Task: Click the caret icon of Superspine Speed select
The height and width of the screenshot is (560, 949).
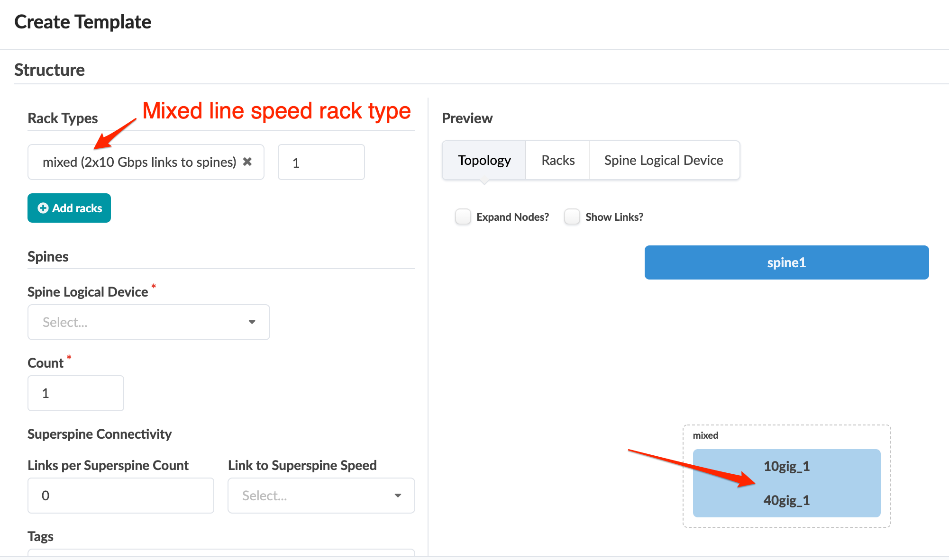Action: point(398,496)
